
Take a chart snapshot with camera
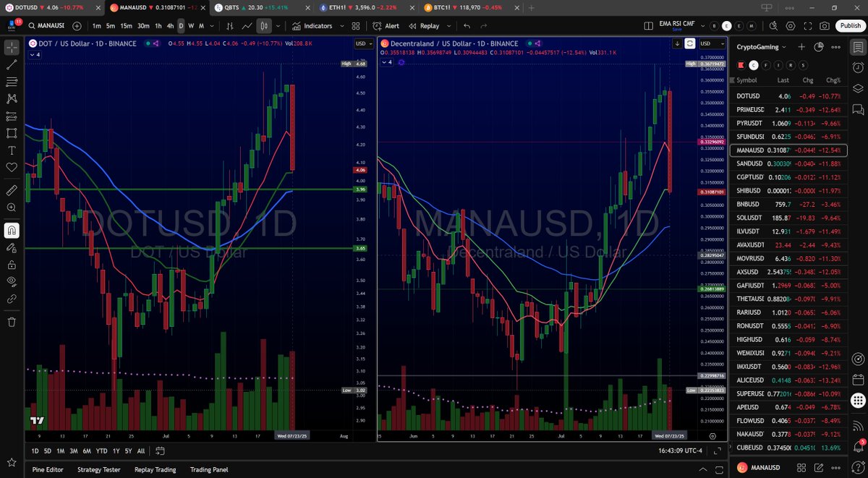tap(824, 26)
